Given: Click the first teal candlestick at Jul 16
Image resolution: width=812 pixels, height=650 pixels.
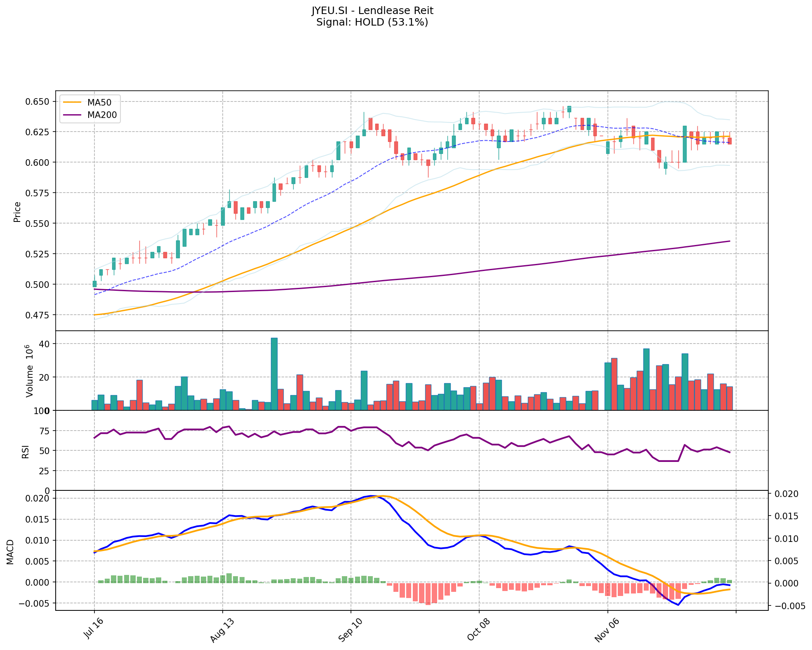Looking at the screenshot, I should (x=94, y=284).
